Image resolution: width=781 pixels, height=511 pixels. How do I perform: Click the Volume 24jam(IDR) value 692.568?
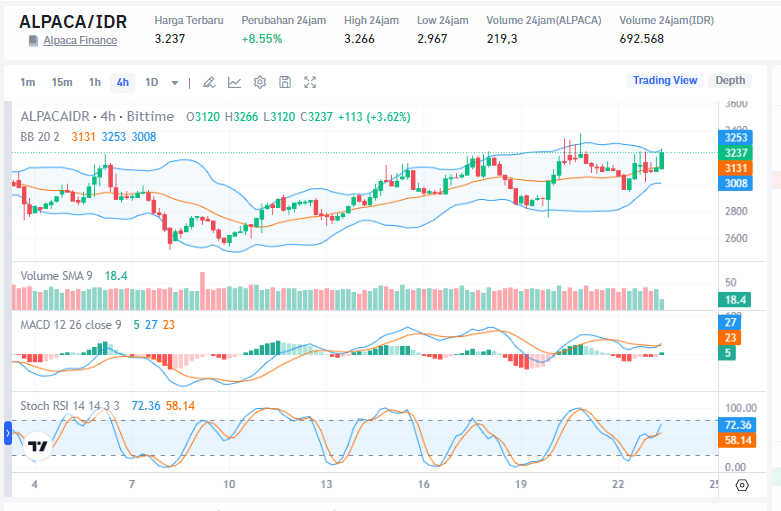642,39
